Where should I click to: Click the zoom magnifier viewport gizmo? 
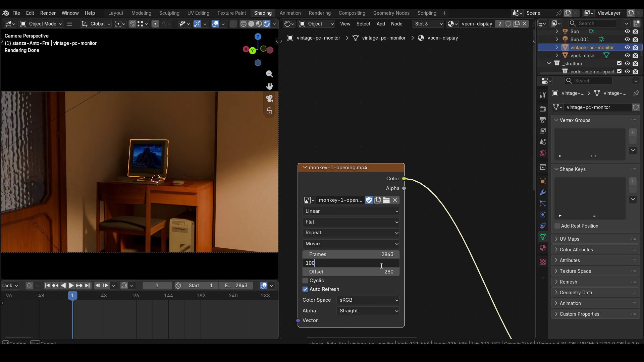[269, 74]
